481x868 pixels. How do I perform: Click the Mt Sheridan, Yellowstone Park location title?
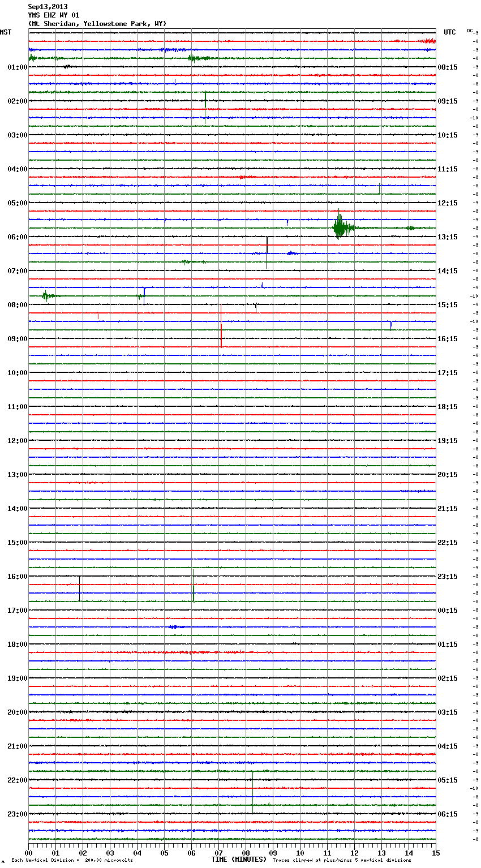click(97, 24)
